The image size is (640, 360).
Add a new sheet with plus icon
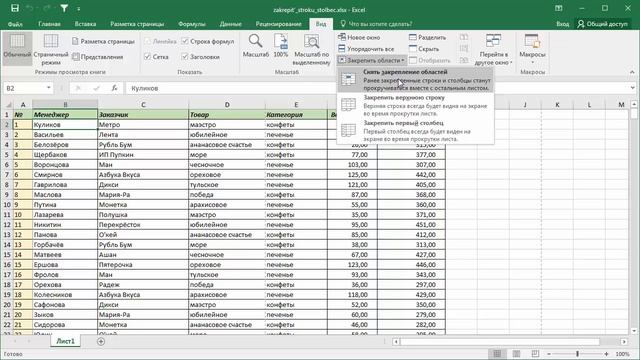[101, 341]
